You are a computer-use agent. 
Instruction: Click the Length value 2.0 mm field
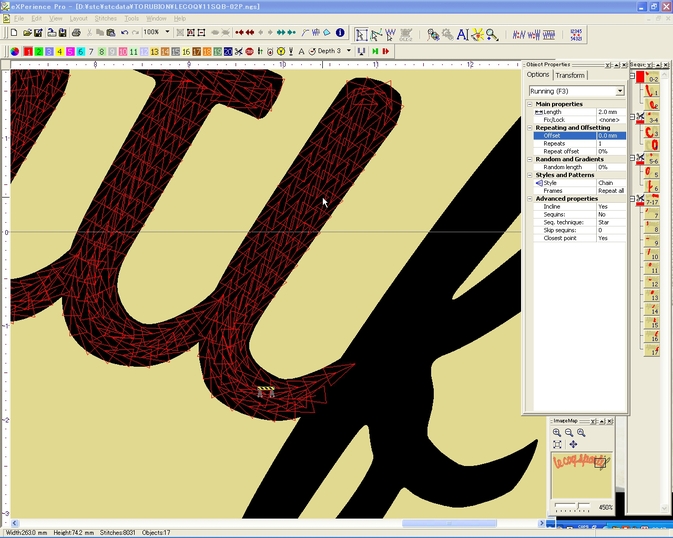(611, 112)
